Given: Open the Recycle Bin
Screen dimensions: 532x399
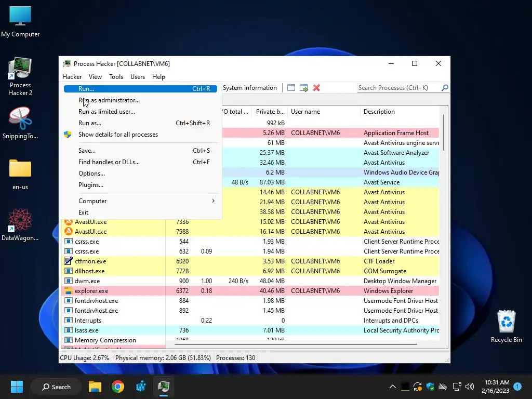Looking at the screenshot, I should point(506,326).
